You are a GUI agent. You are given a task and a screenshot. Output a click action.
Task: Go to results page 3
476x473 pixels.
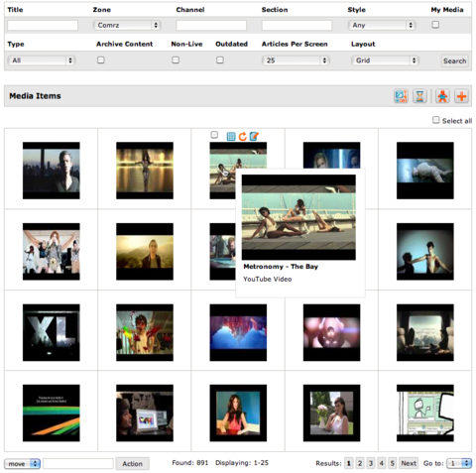coord(371,463)
